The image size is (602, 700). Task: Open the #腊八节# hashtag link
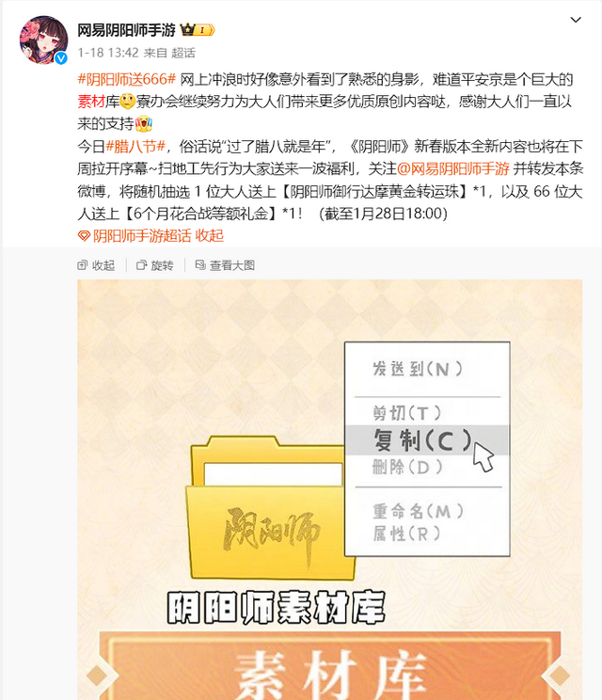pyautogui.click(x=135, y=146)
